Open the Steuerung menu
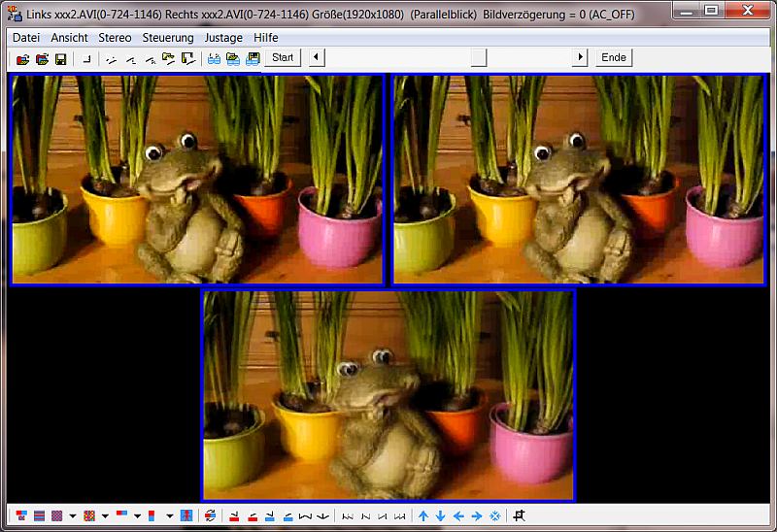Image resolution: width=777 pixels, height=532 pixels. coord(168,38)
